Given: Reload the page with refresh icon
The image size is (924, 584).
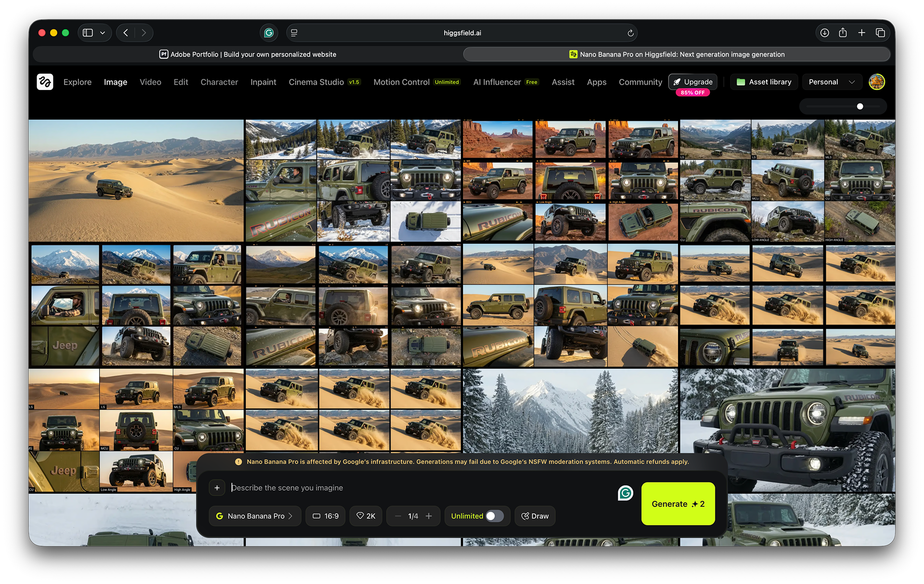Looking at the screenshot, I should point(630,33).
